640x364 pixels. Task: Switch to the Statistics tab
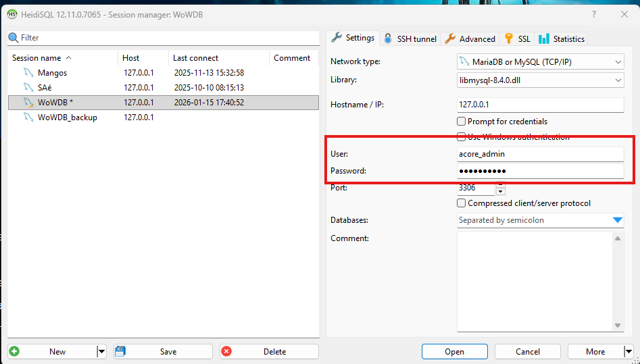click(561, 38)
